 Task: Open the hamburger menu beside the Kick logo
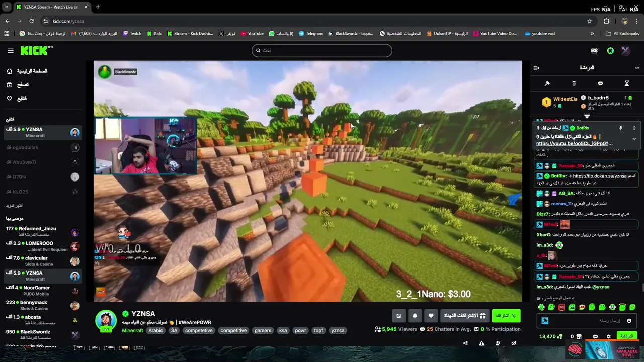pos(11,51)
